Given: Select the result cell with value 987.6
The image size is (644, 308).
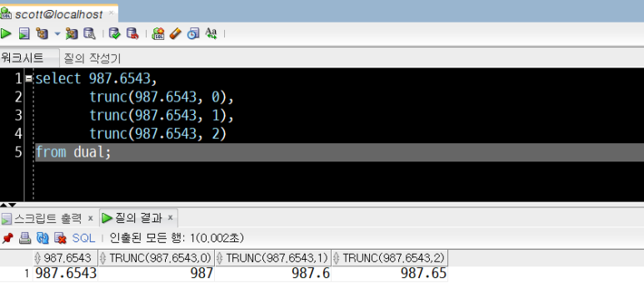Looking at the screenshot, I should click(272, 274).
